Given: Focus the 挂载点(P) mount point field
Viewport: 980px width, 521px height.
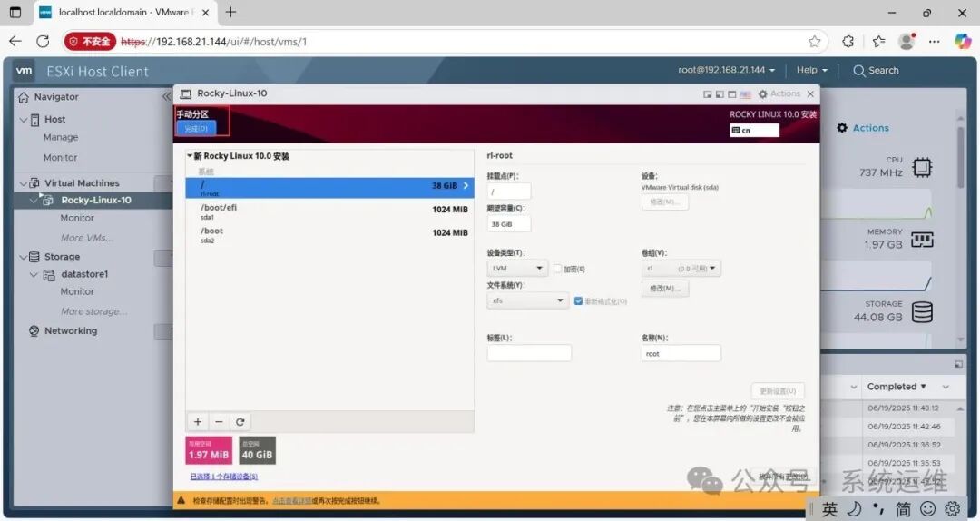Looking at the screenshot, I should coord(509,192).
